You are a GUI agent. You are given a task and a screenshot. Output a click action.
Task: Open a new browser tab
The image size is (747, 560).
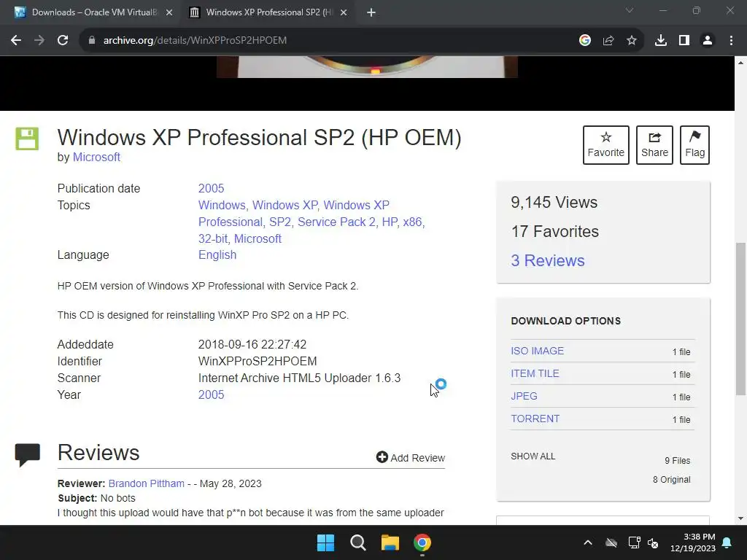(371, 12)
